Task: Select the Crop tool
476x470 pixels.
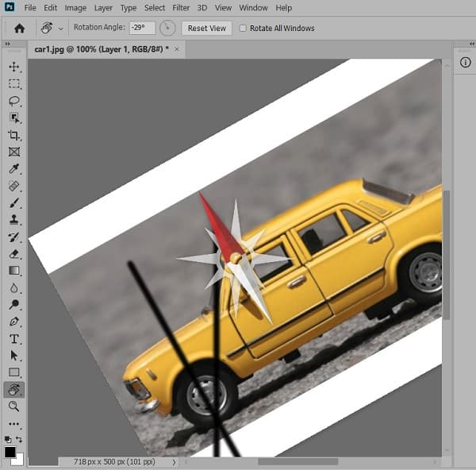Action: (14, 135)
